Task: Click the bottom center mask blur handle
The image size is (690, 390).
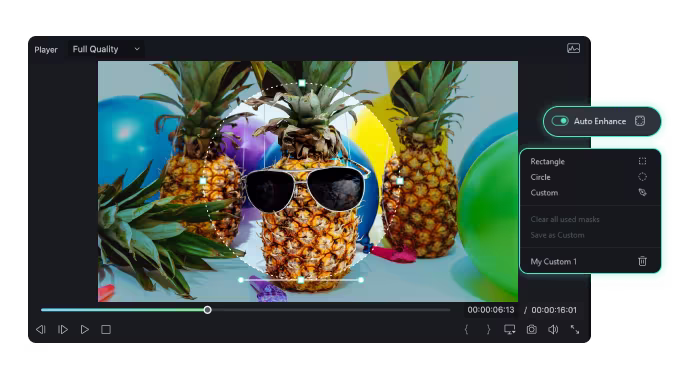Action: coord(301,280)
